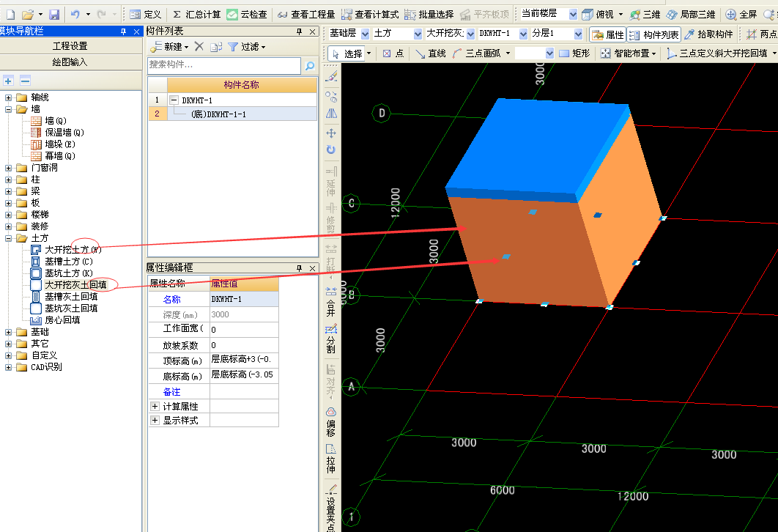Image resolution: width=778 pixels, height=532 pixels.
Task: Open the 过滤 filter menu
Action: point(247,47)
